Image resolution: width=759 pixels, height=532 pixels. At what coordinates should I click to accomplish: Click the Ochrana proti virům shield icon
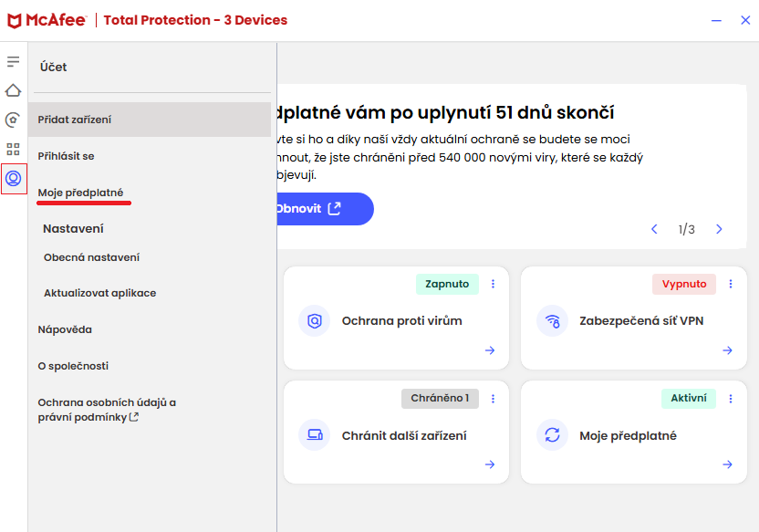pyautogui.click(x=314, y=320)
